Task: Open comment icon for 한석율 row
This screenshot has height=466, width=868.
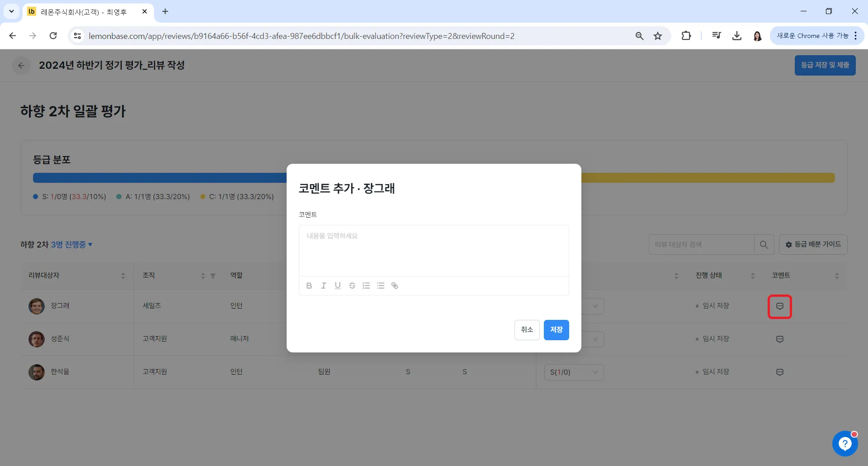Action: pyautogui.click(x=780, y=372)
